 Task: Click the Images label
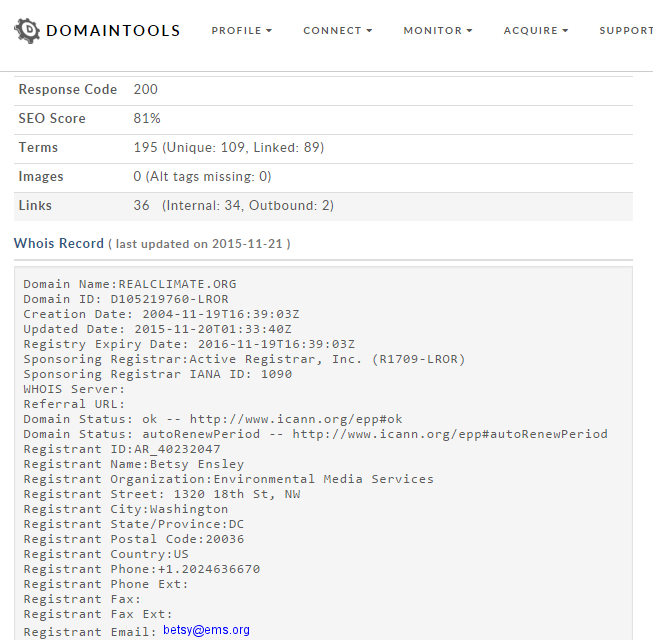click(41, 177)
